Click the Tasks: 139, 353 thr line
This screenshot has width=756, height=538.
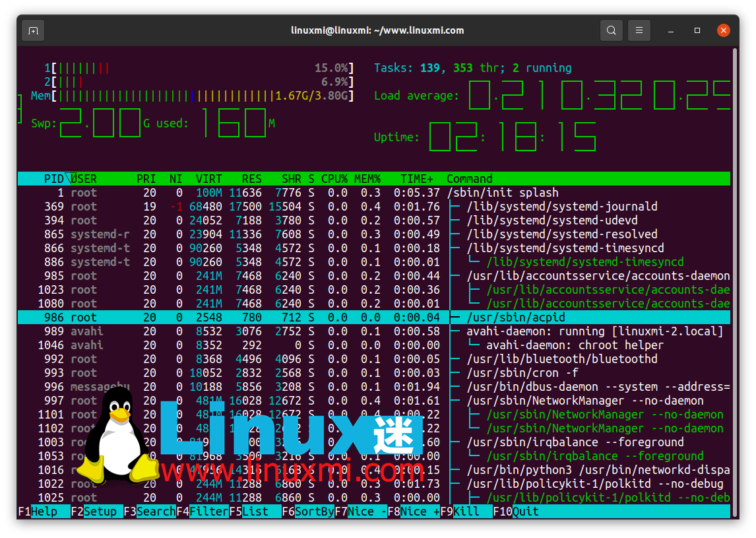click(x=472, y=68)
